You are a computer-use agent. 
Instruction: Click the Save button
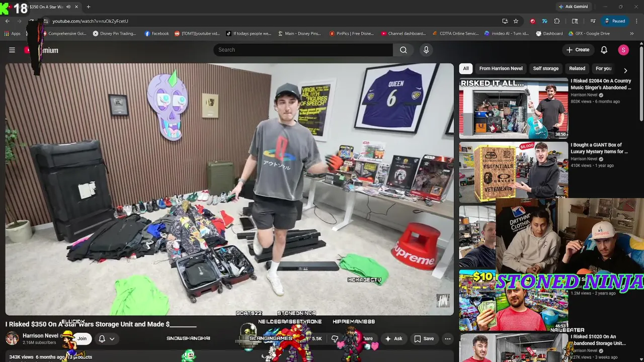click(x=423, y=339)
